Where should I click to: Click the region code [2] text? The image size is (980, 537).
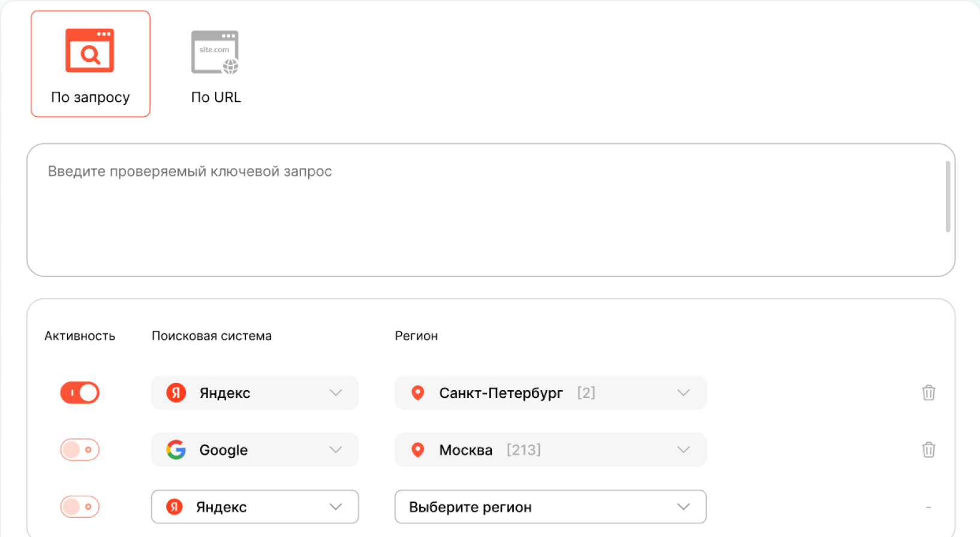[586, 393]
